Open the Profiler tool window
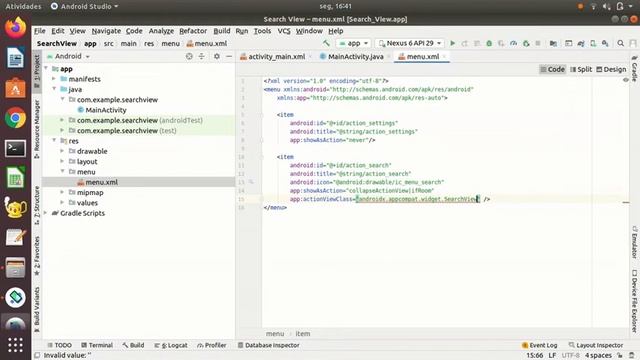640x360 pixels. click(211, 345)
